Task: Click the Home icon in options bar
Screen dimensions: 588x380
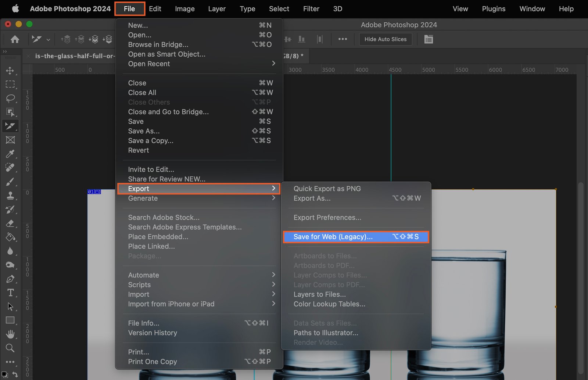Action: 15,39
